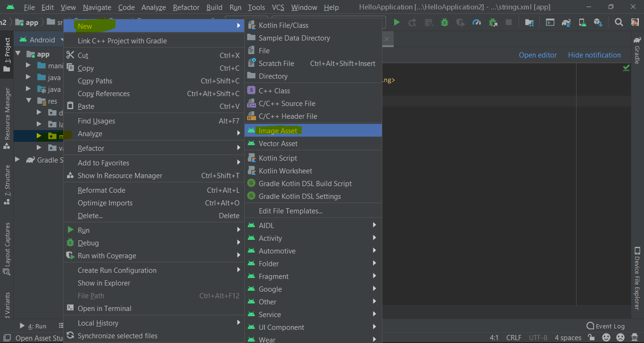This screenshot has width=644, height=343.
Task: Toggle the Z: Structure side panel
Action: [x=7, y=185]
